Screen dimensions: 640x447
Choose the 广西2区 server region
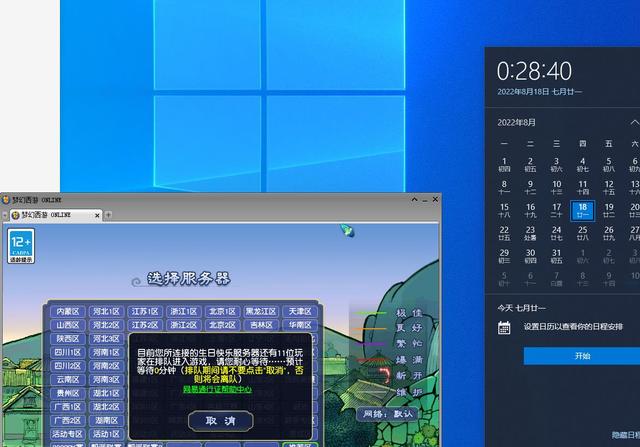coord(67,420)
